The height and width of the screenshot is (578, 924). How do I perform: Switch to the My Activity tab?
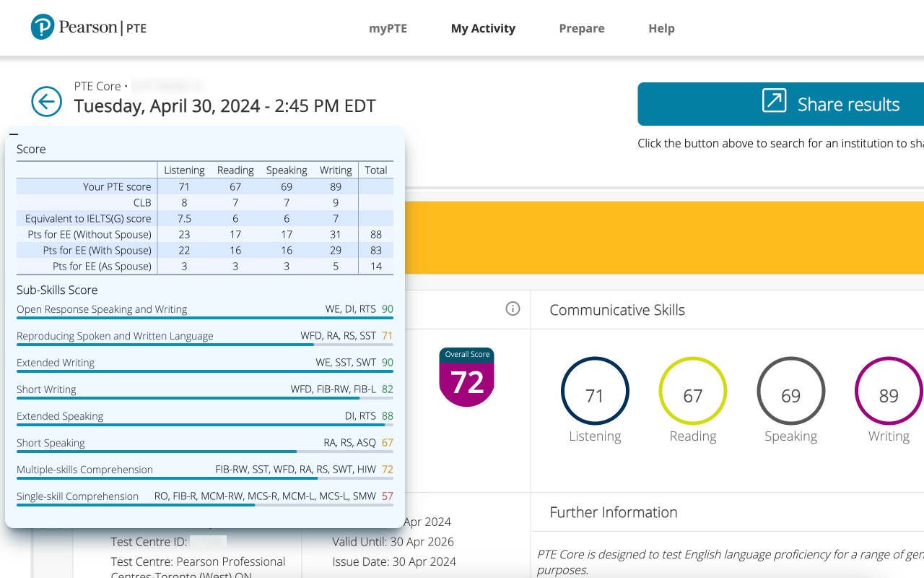coord(483,28)
